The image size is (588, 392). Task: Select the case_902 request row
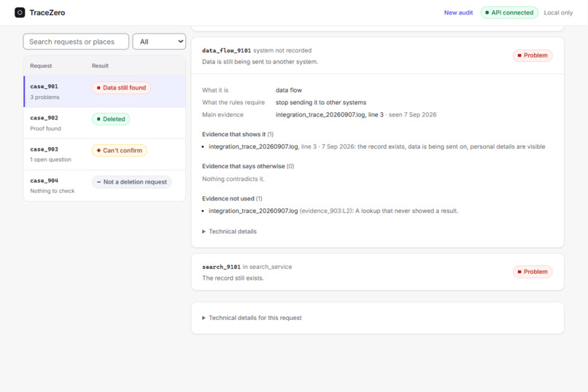tap(104, 123)
